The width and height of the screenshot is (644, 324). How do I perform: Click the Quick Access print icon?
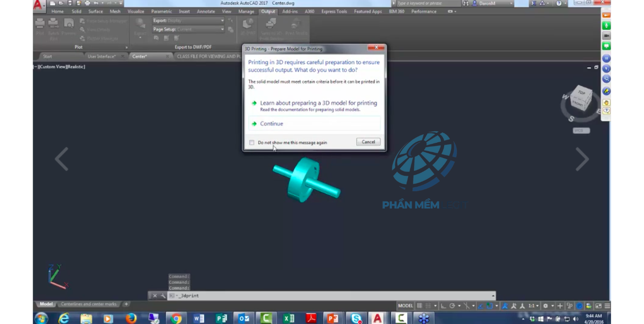[87, 3]
